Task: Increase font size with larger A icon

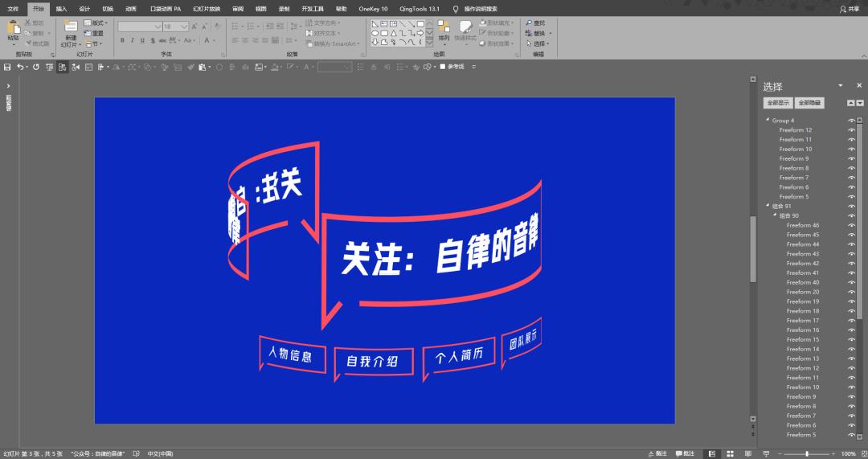Action: [x=194, y=27]
